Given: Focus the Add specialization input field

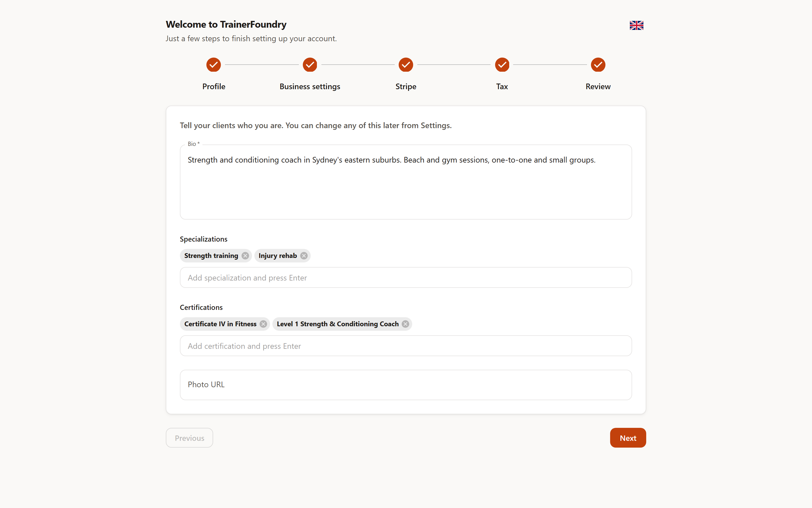Looking at the screenshot, I should (406, 277).
